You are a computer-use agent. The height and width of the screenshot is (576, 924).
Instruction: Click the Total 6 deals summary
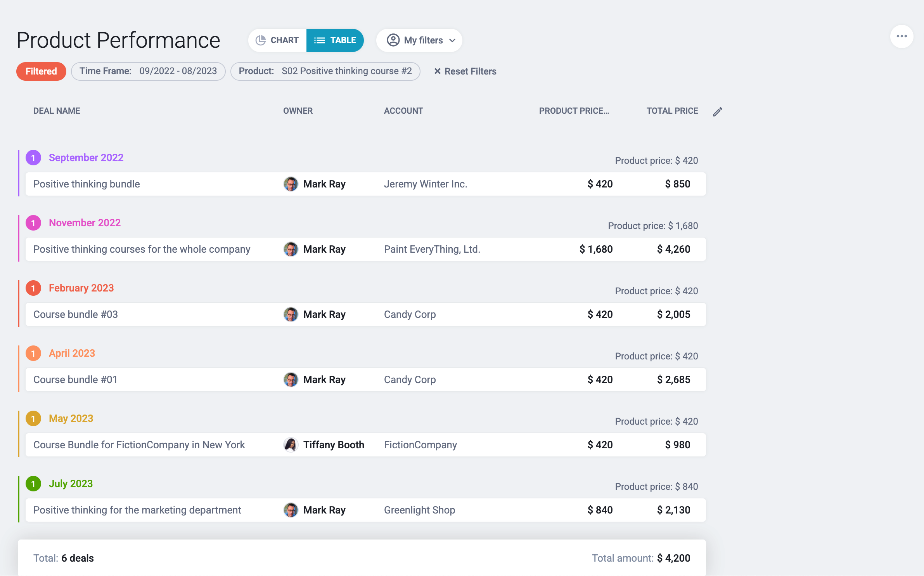pyautogui.click(x=64, y=558)
